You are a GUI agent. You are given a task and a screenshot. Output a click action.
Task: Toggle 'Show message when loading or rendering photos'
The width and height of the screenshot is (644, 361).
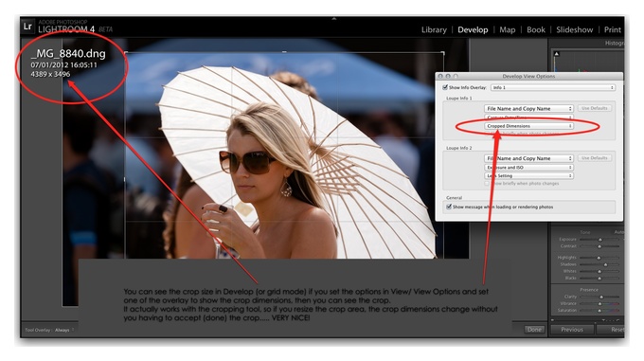pos(449,207)
